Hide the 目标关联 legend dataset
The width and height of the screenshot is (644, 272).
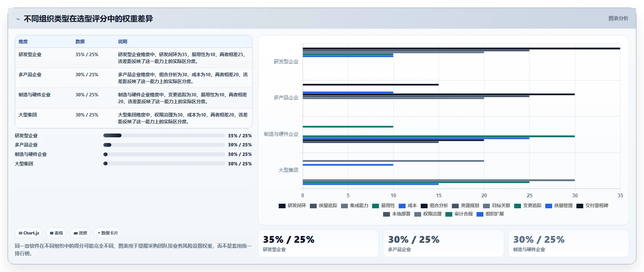[496, 206]
